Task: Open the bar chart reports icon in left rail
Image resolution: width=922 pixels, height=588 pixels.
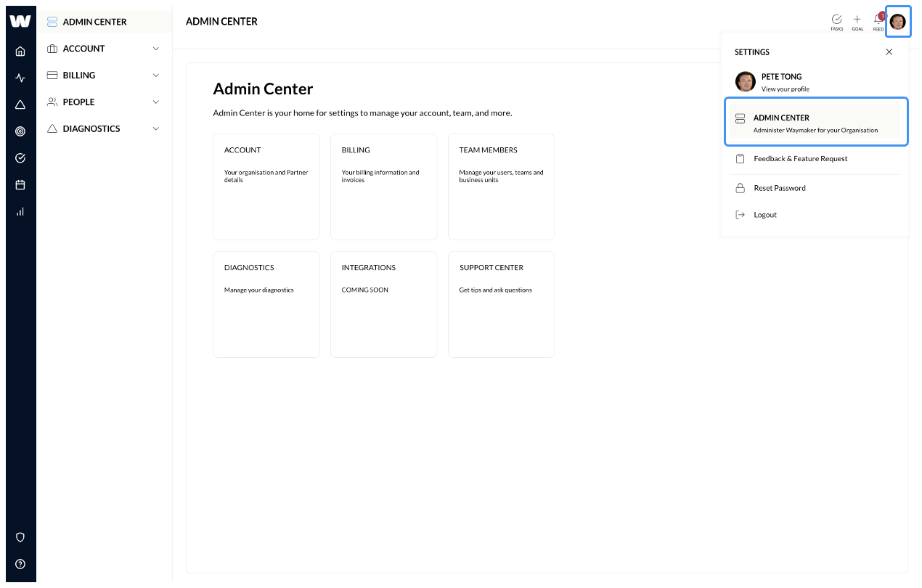Action: 20,211
